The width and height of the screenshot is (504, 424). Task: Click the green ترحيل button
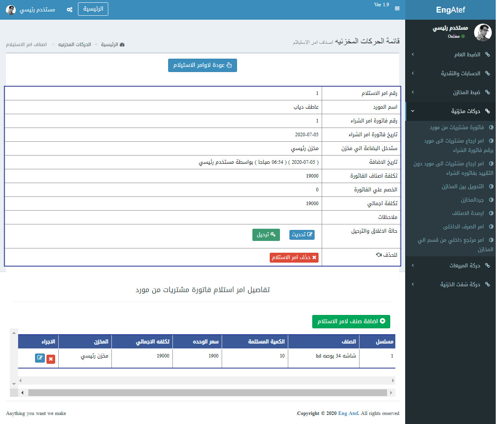266,235
